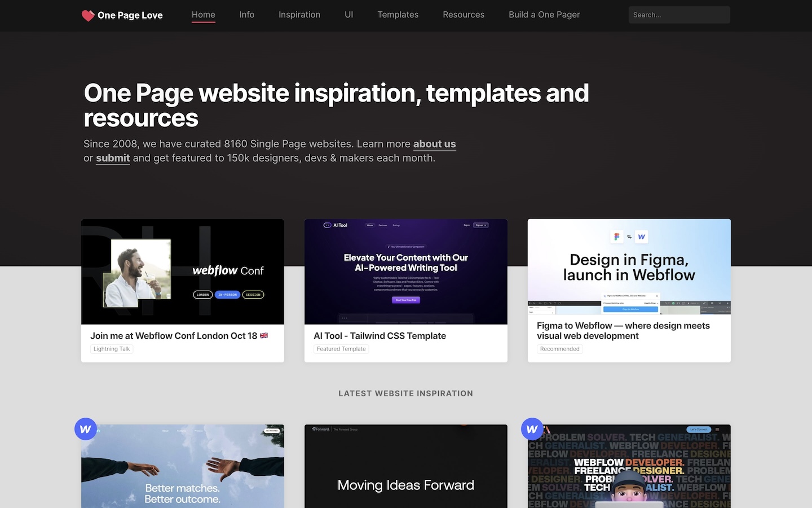Viewport: 812px width, 508px height.
Task: Click the Lightning Talk tag
Action: [x=112, y=349]
